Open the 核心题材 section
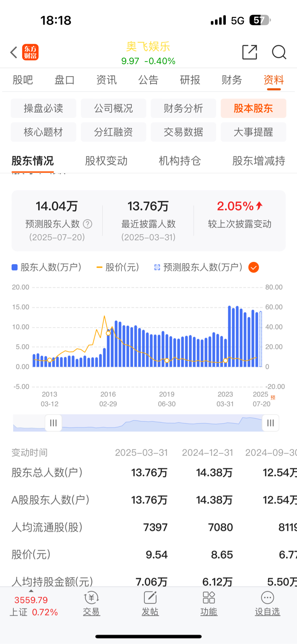297x644 pixels. pyautogui.click(x=43, y=132)
